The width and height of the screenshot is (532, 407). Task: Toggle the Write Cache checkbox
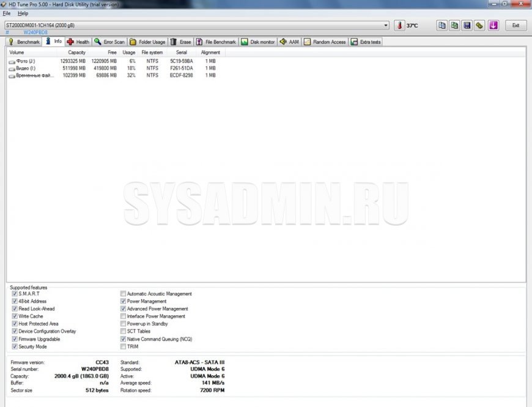pos(15,316)
